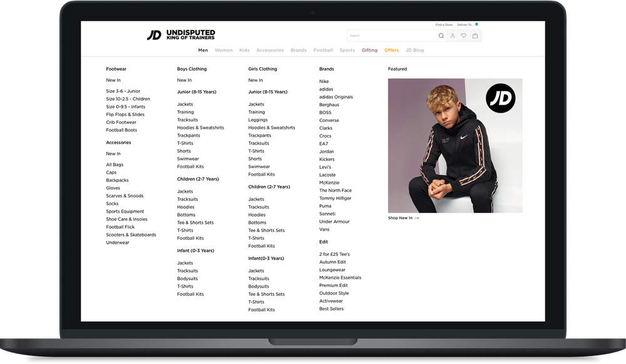Open Tee & Shorts Sets under Boys Children

[195, 223]
